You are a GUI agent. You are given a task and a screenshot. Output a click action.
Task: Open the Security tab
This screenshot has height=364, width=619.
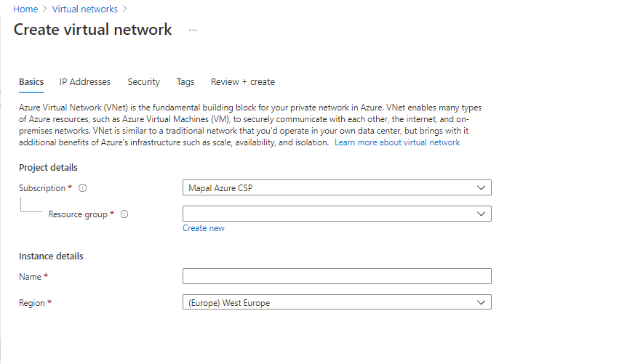coord(143,82)
